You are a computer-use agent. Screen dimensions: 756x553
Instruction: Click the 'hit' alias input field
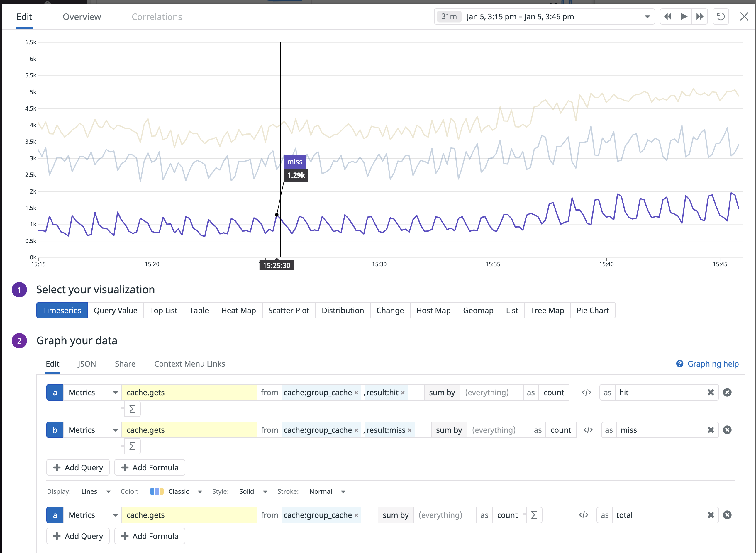click(x=659, y=392)
